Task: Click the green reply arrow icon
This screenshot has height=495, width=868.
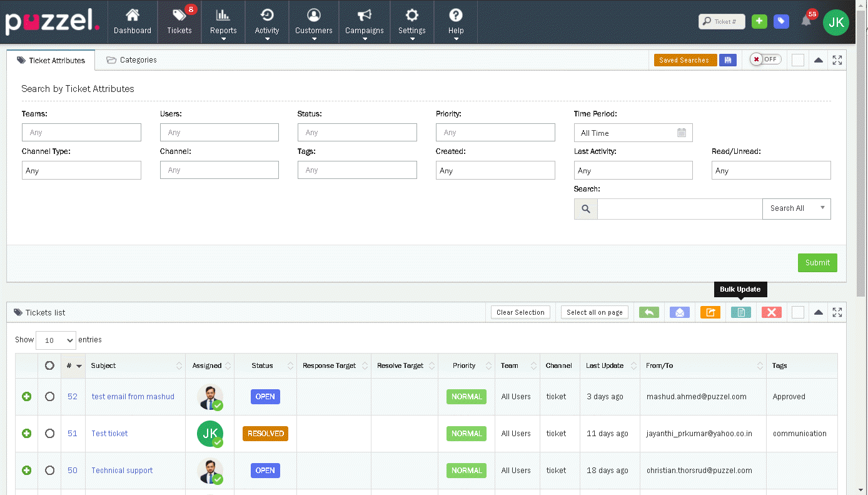Action: (648, 312)
